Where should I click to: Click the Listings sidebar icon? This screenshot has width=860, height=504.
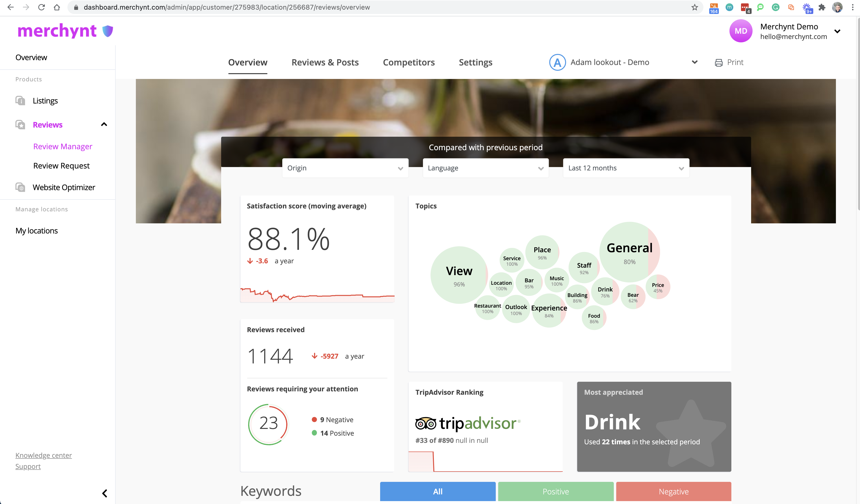click(20, 101)
